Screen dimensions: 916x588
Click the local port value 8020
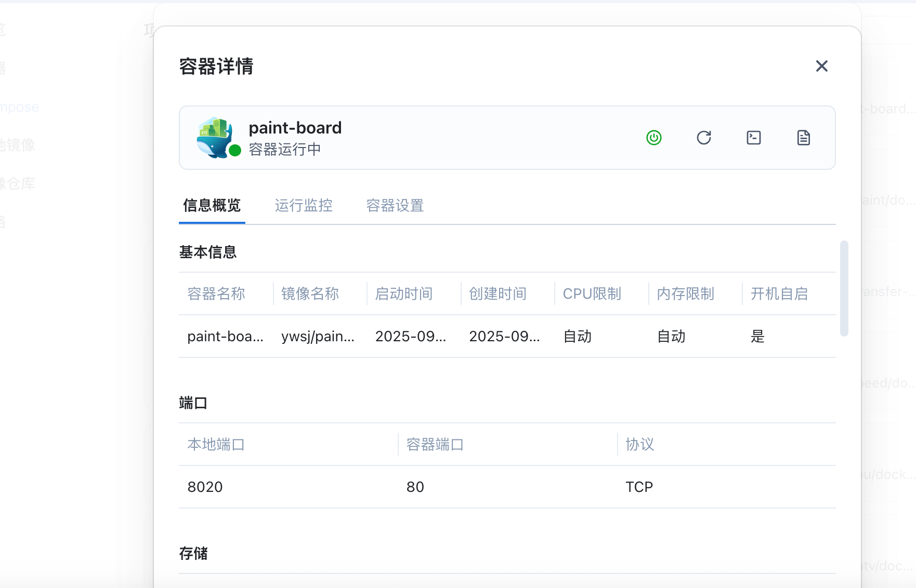(205, 487)
